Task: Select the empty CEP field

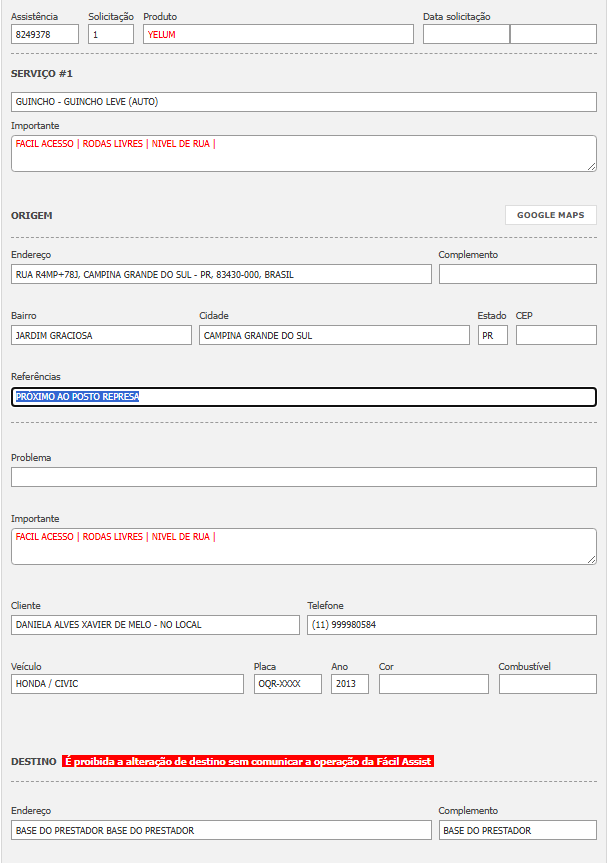Action: [556, 335]
